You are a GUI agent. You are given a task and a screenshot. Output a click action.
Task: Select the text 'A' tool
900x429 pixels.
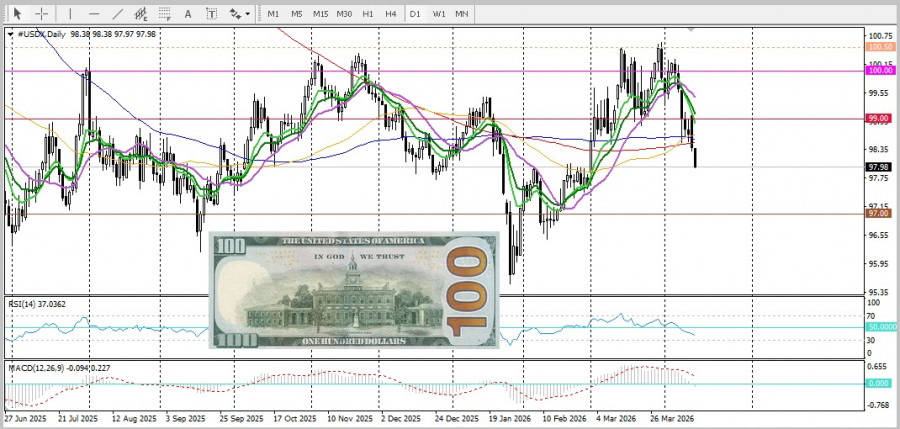click(x=189, y=14)
